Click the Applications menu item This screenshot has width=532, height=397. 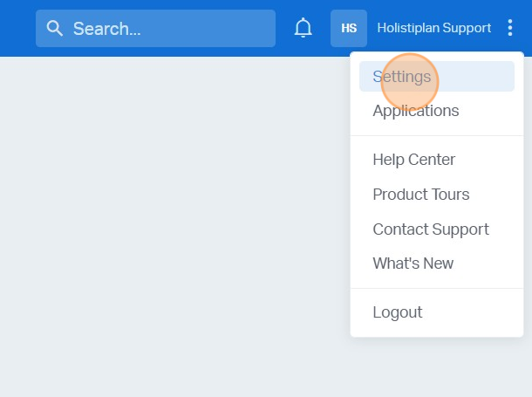(x=415, y=111)
